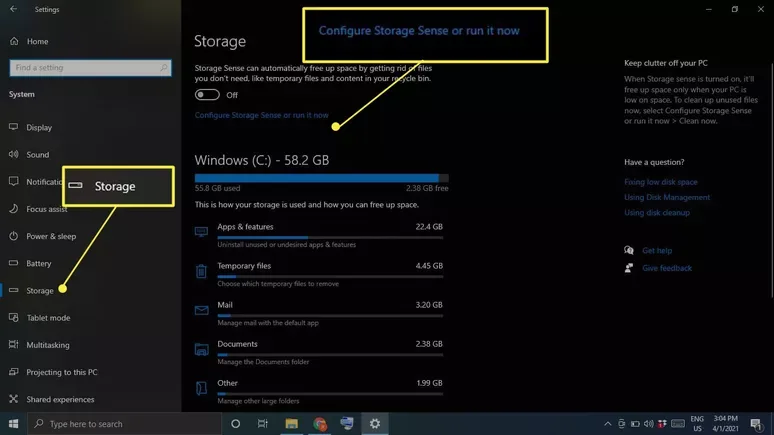Open the taskbar clock showing 3:04 PM
Screen dimensions: 774x435
coord(725,424)
